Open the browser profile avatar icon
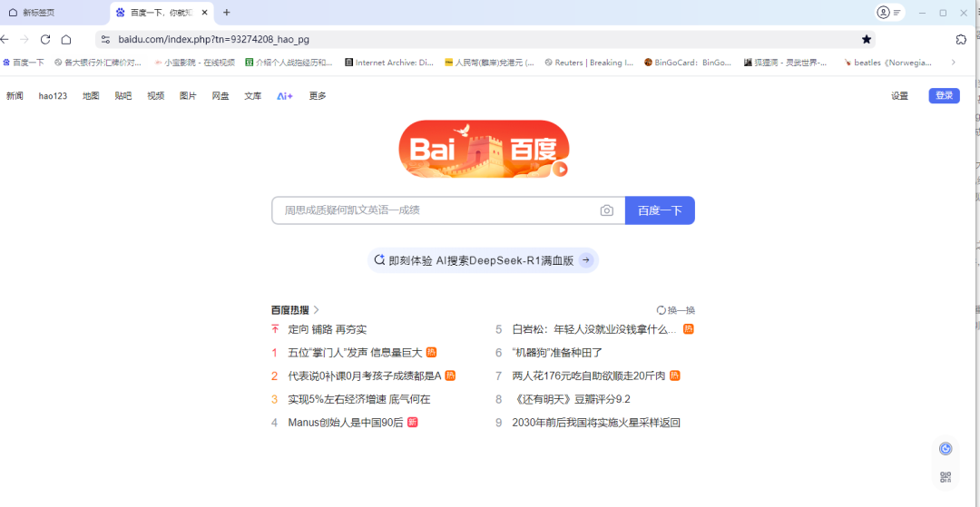The height and width of the screenshot is (507, 980). (884, 13)
